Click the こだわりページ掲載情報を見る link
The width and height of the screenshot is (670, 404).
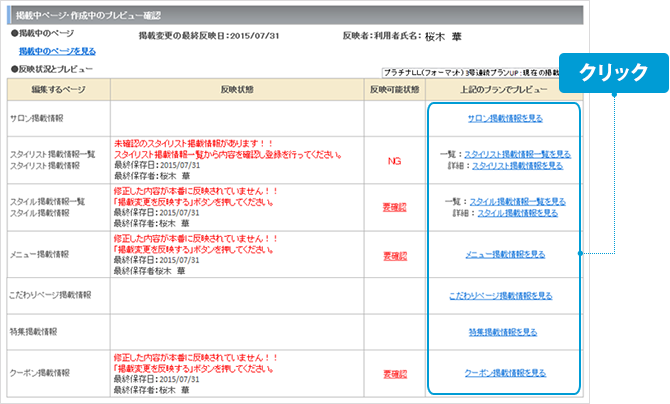tap(500, 296)
